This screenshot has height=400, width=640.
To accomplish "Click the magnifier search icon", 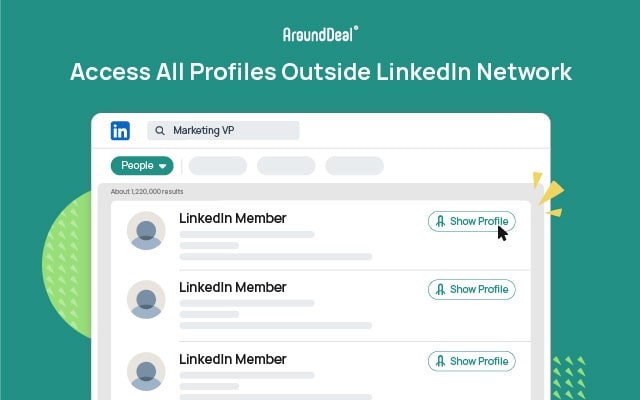I will coord(160,131).
